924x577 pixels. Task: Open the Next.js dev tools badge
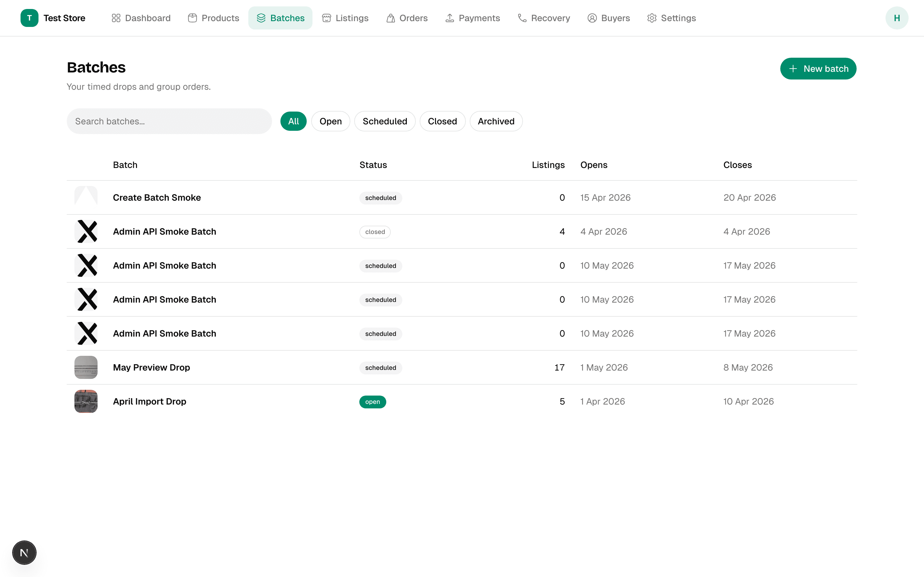(24, 552)
